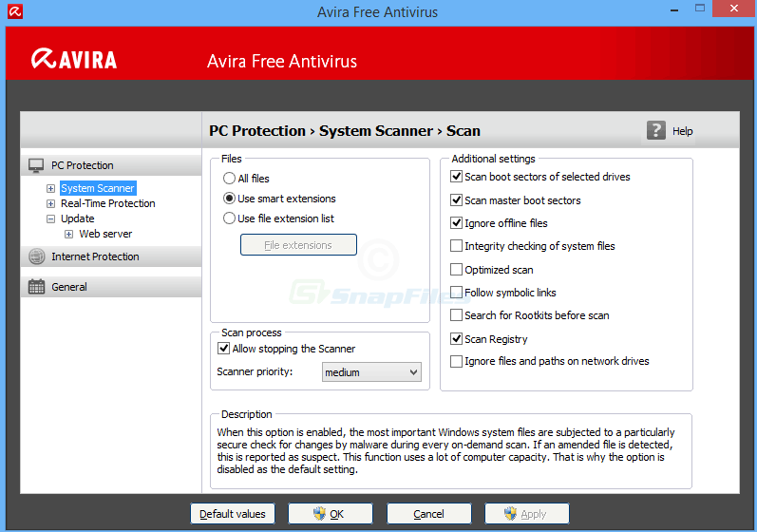The height and width of the screenshot is (532, 757).
Task: Choose Use file extension list option
Action: click(x=229, y=218)
